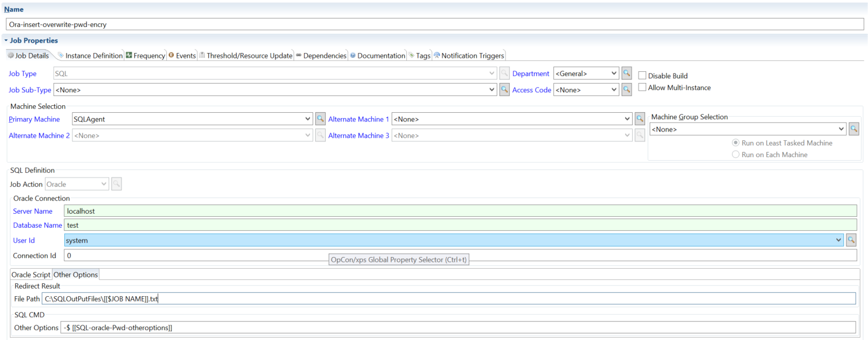Open the Alternate Machine 3 search icon
The width and height of the screenshot is (868, 340).
click(640, 136)
